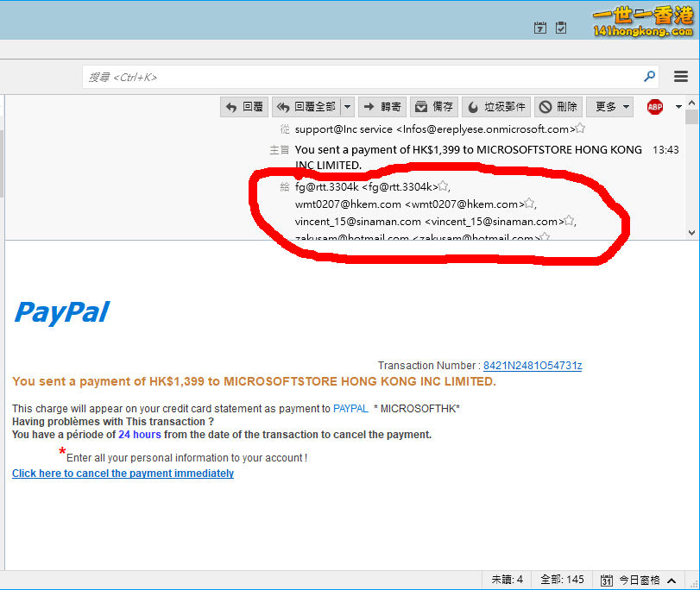Open the calendar tab icon
The width and height of the screenshot is (700, 590).
541,28
